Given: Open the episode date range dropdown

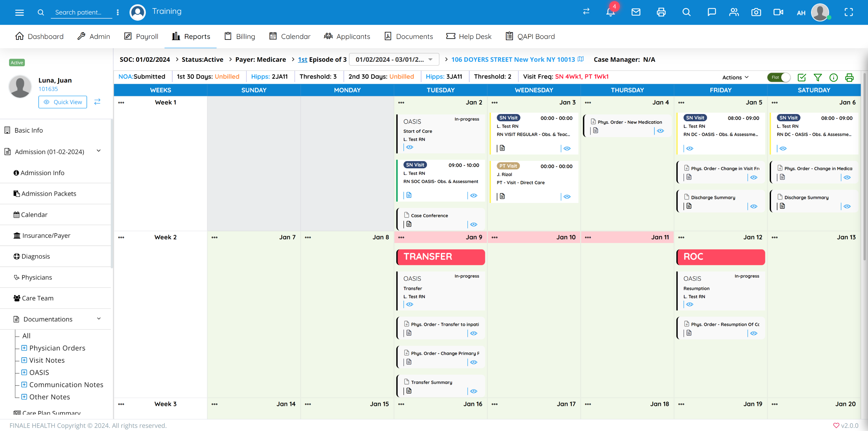Looking at the screenshot, I should (394, 59).
